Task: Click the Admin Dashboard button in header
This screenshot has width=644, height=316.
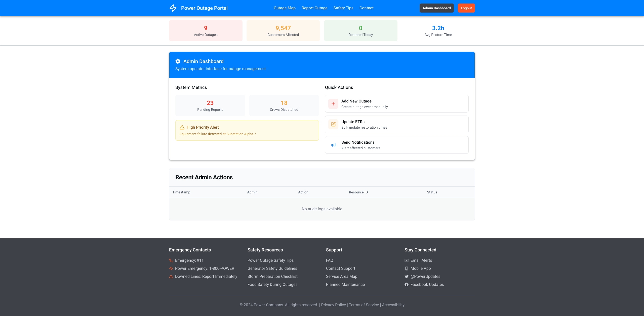Action: tap(436, 8)
